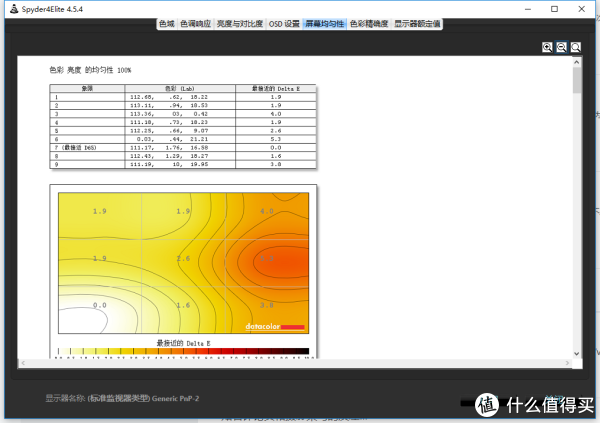
Task: Click the Delta E color scale legend
Action: pyautogui.click(x=183, y=352)
